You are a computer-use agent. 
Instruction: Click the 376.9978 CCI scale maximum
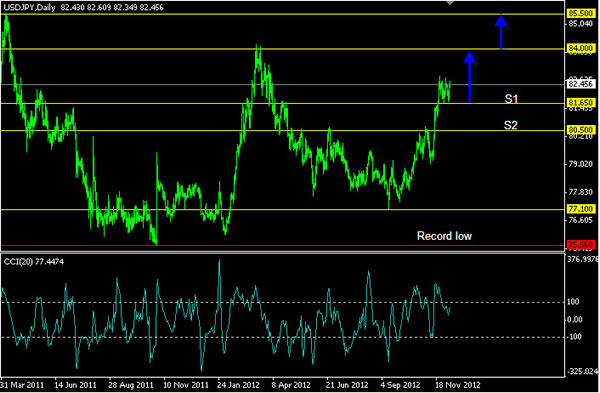point(584,259)
